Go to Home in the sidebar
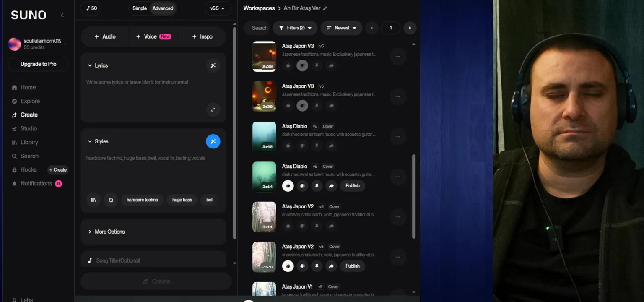 tap(24, 87)
